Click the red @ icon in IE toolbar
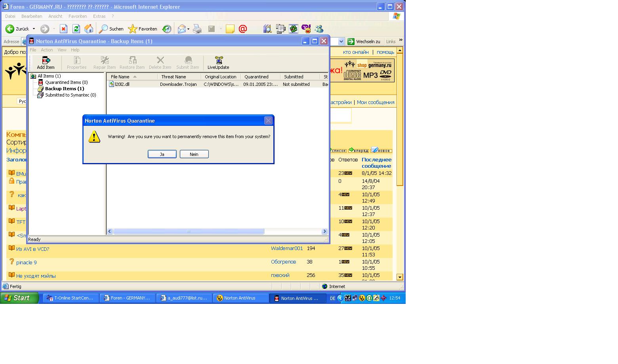Viewport: 618px width, 364px height. tap(243, 29)
